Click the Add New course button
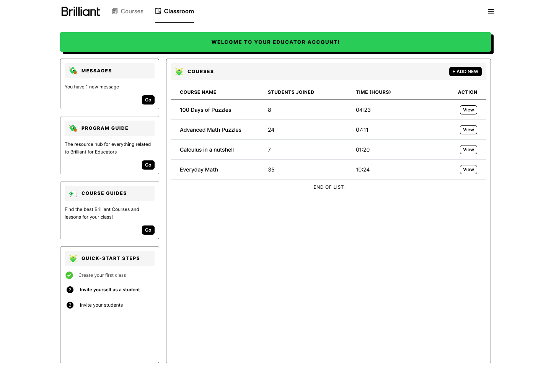This screenshot has width=551, height=392. coord(465,72)
